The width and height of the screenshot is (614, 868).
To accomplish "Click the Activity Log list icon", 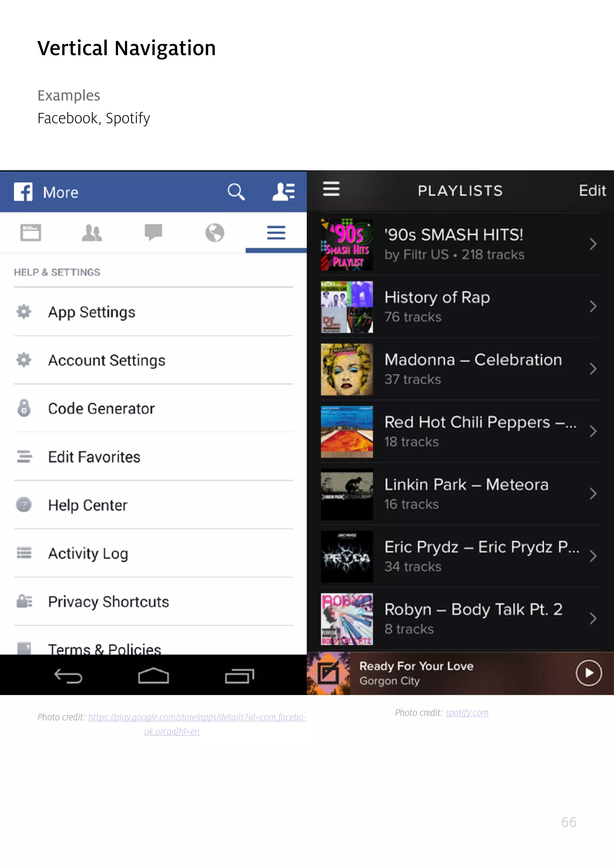I will (x=24, y=553).
